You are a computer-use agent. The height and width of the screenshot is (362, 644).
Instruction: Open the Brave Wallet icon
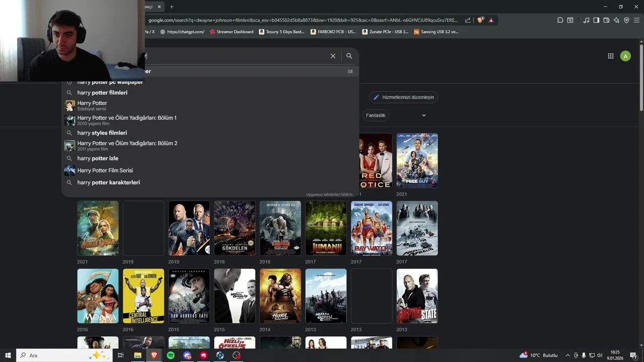click(x=606, y=20)
